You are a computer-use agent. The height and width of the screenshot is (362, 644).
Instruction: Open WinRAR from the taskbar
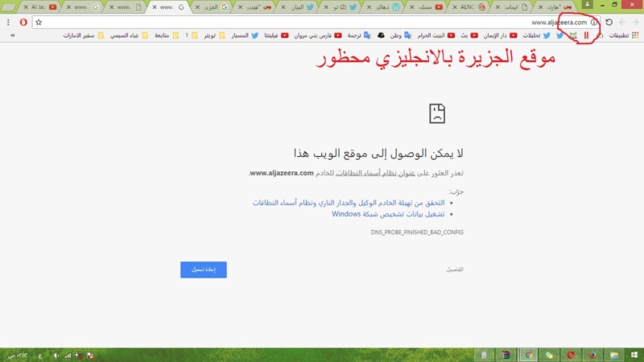click(x=506, y=355)
